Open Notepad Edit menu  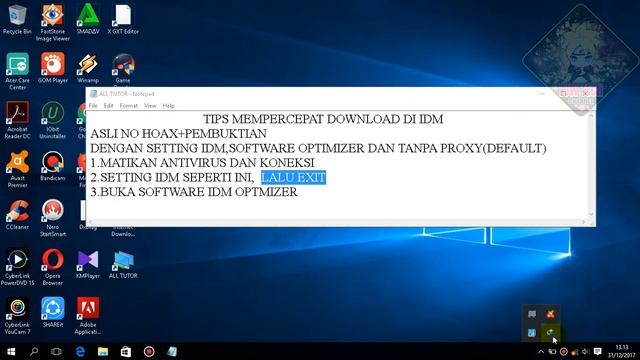click(108, 106)
